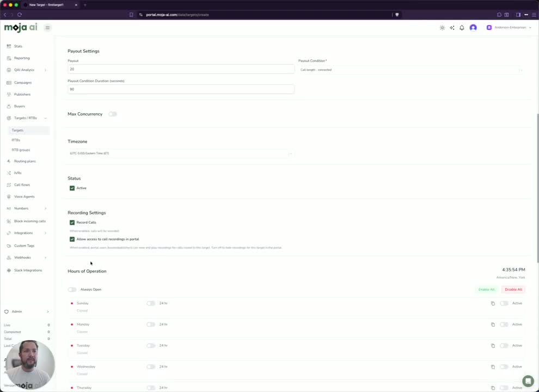Screen dimensions: 539x392
Task: Enable the Max Concurrency toggle
Action: pos(112,114)
